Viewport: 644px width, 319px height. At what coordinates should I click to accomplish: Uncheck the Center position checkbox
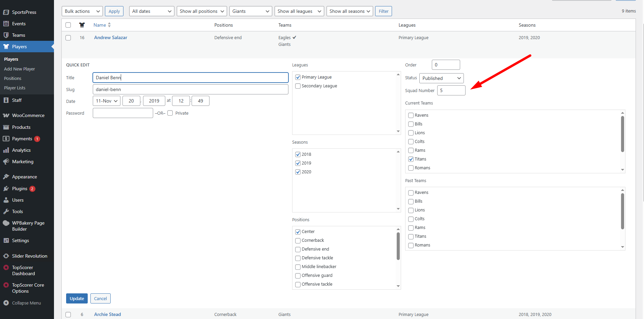tap(298, 232)
